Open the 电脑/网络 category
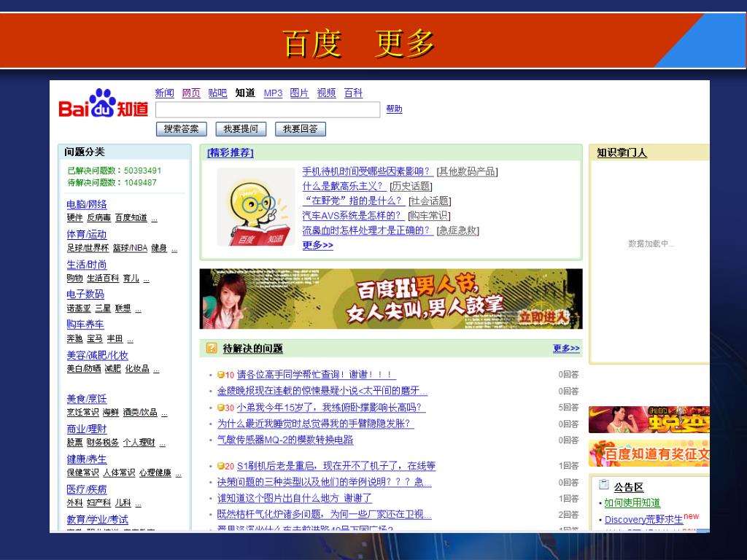This screenshot has height=560, width=747. pos(87,204)
